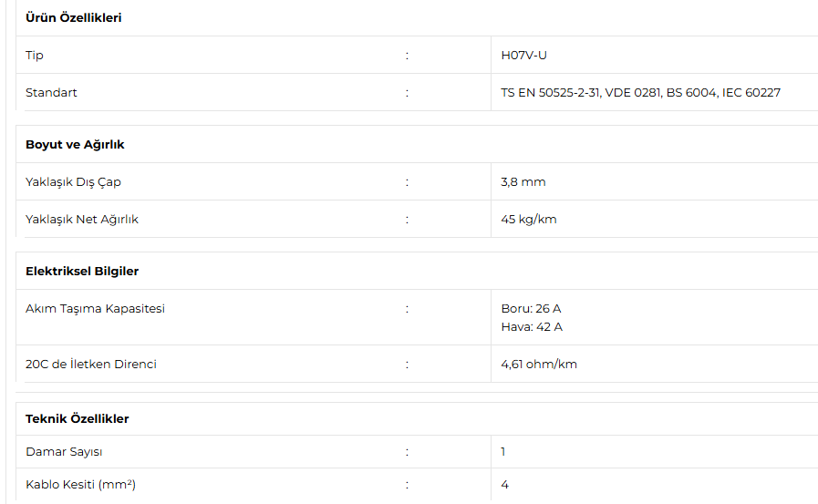Click the 45 kg/km weight value

(x=528, y=220)
